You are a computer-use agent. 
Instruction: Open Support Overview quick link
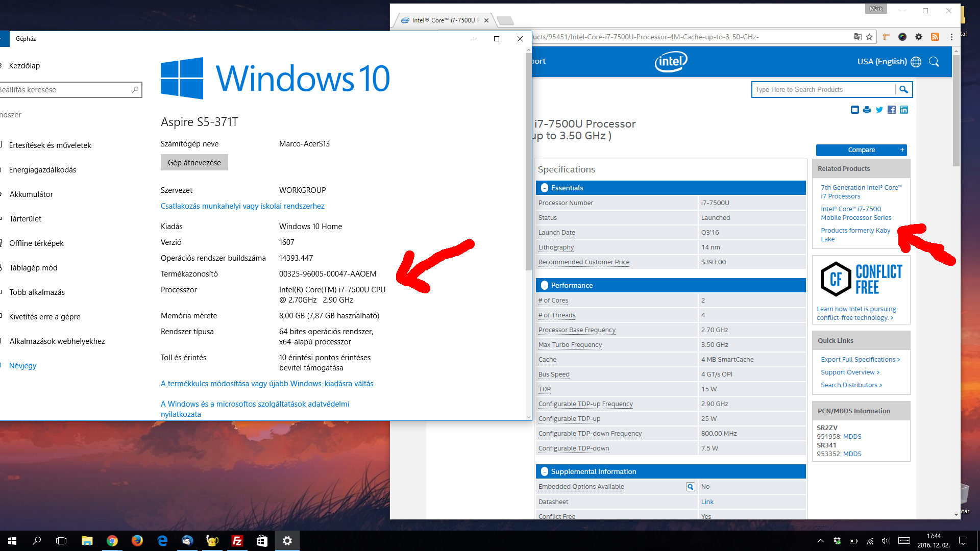[x=850, y=372]
